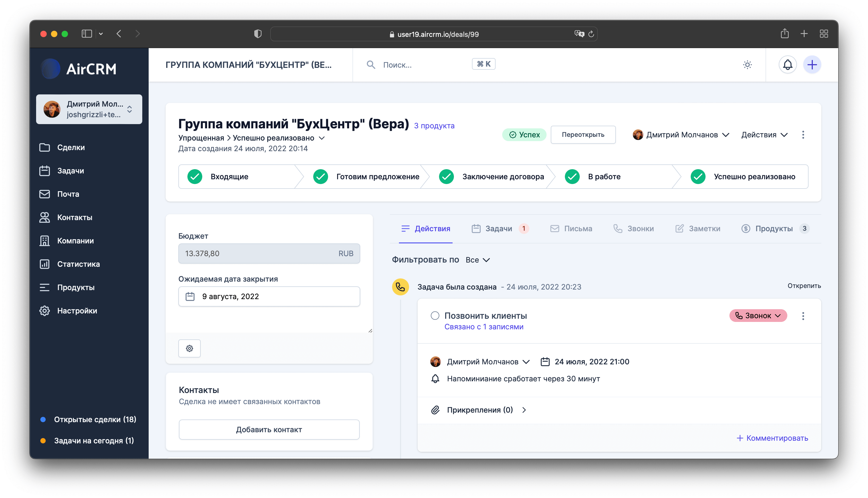
Task: Open budget field settings gear
Action: (x=189, y=348)
